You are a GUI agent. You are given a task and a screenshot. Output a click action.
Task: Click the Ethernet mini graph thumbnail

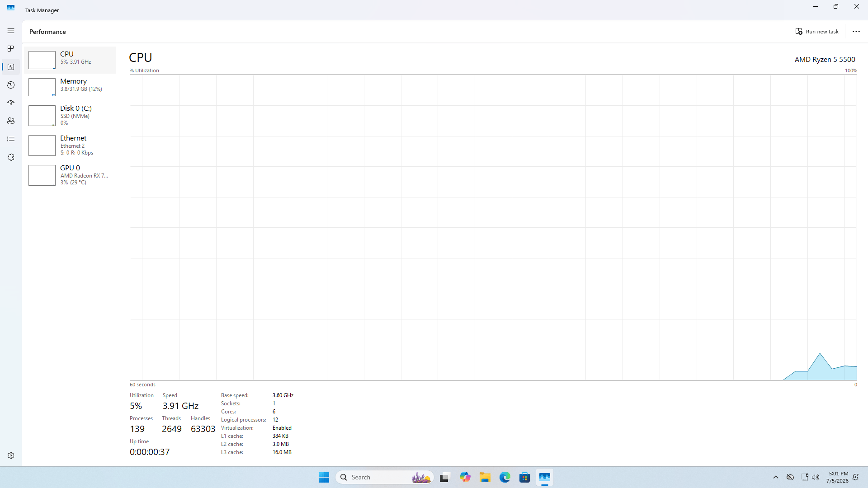(x=42, y=145)
